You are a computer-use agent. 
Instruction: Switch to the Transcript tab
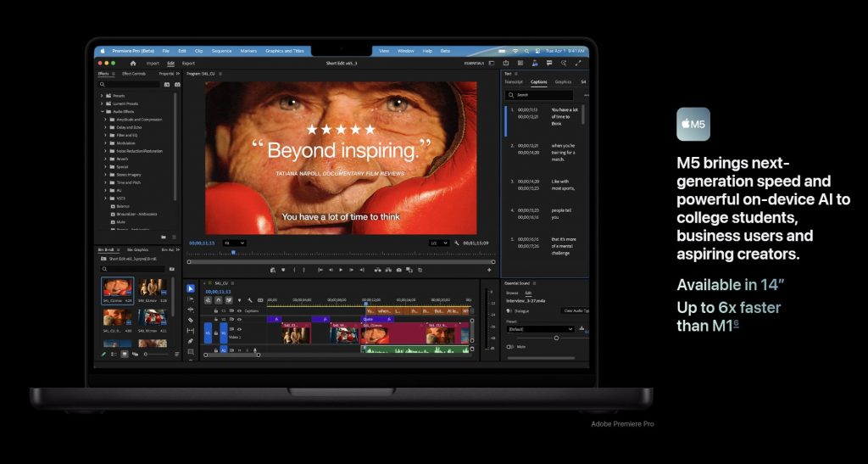point(515,82)
